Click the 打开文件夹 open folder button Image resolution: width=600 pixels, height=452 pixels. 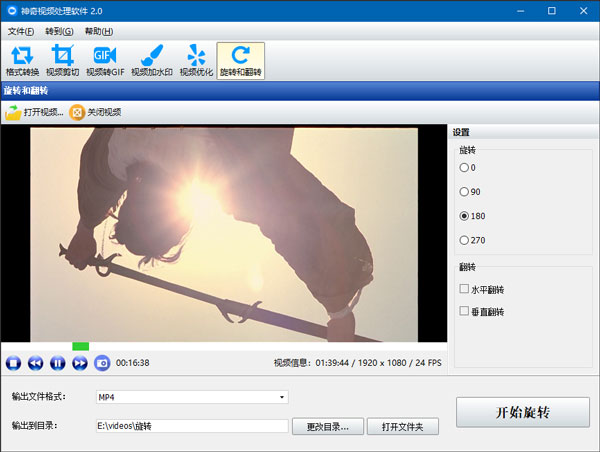tap(403, 426)
